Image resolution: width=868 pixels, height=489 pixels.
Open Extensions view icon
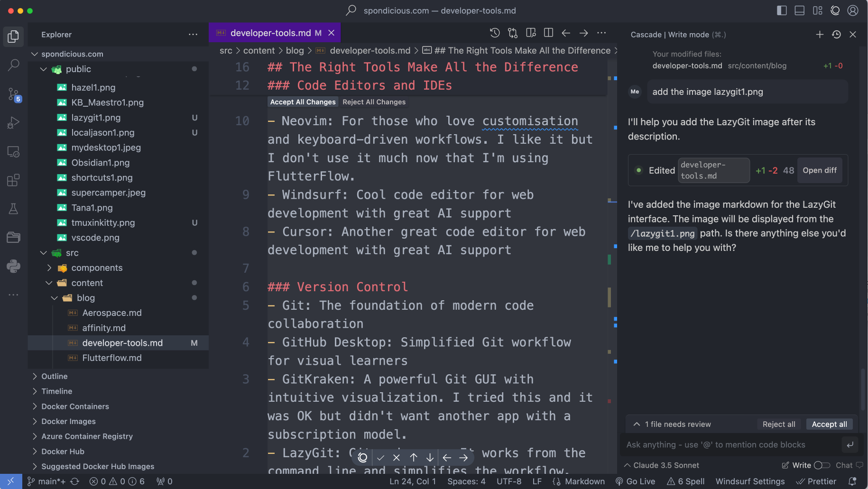click(x=13, y=180)
